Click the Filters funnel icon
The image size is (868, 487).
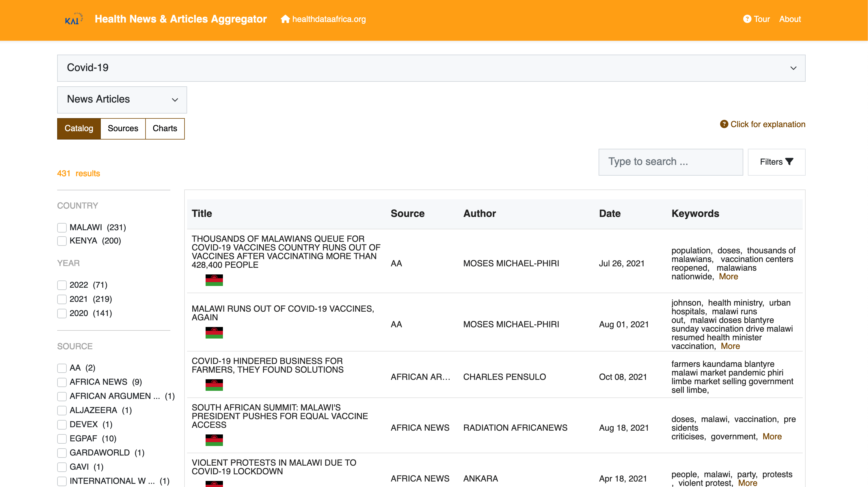point(789,161)
